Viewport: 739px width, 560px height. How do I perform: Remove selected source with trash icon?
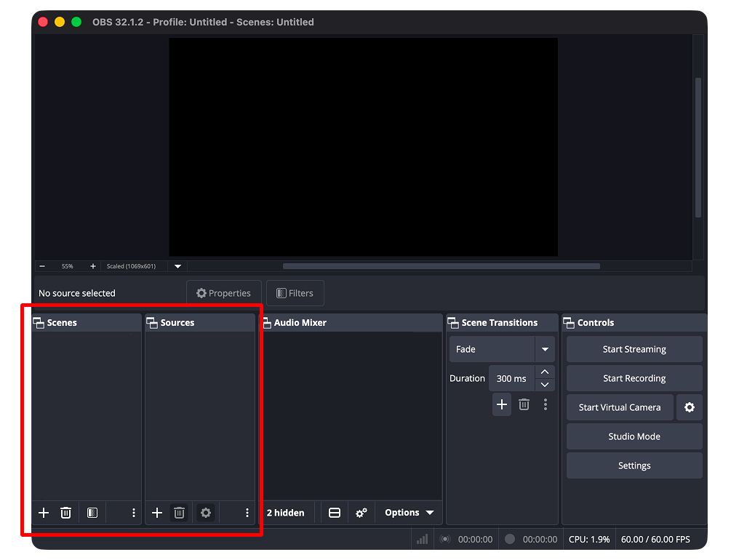[x=179, y=513]
